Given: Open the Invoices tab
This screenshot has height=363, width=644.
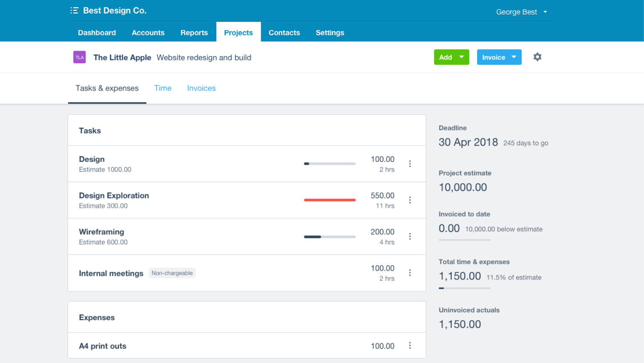Looking at the screenshot, I should tap(201, 88).
